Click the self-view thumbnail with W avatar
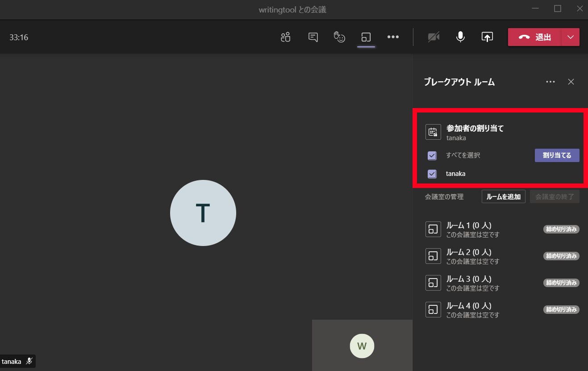The image size is (588, 371). pos(362,346)
